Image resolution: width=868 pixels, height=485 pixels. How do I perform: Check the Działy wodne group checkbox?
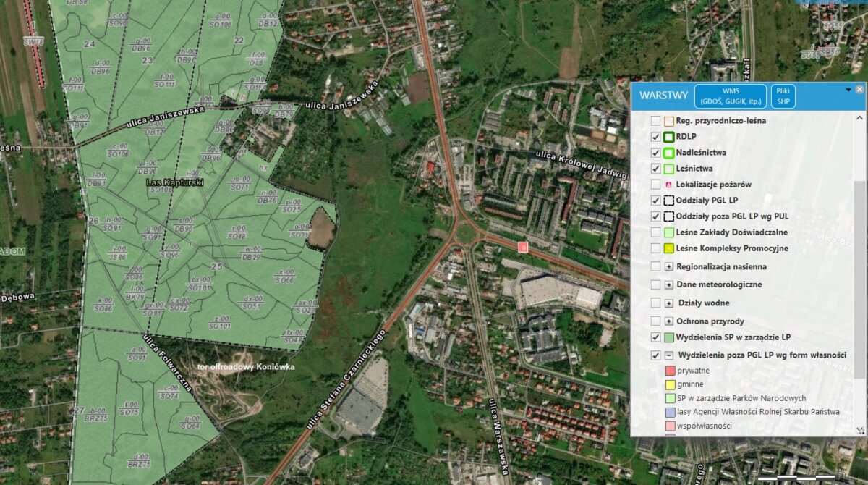click(655, 303)
